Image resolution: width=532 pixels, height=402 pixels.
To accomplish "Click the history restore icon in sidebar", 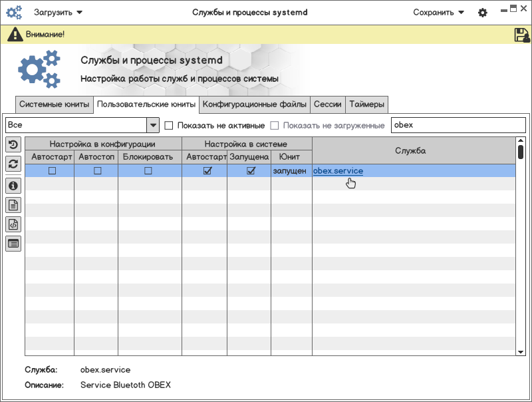I will (x=13, y=145).
